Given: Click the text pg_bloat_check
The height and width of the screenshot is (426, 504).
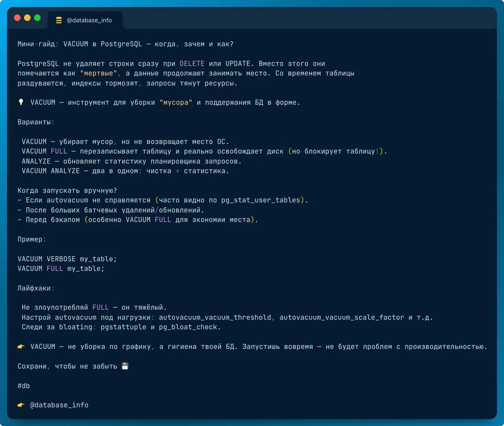Looking at the screenshot, I should (x=188, y=327).
